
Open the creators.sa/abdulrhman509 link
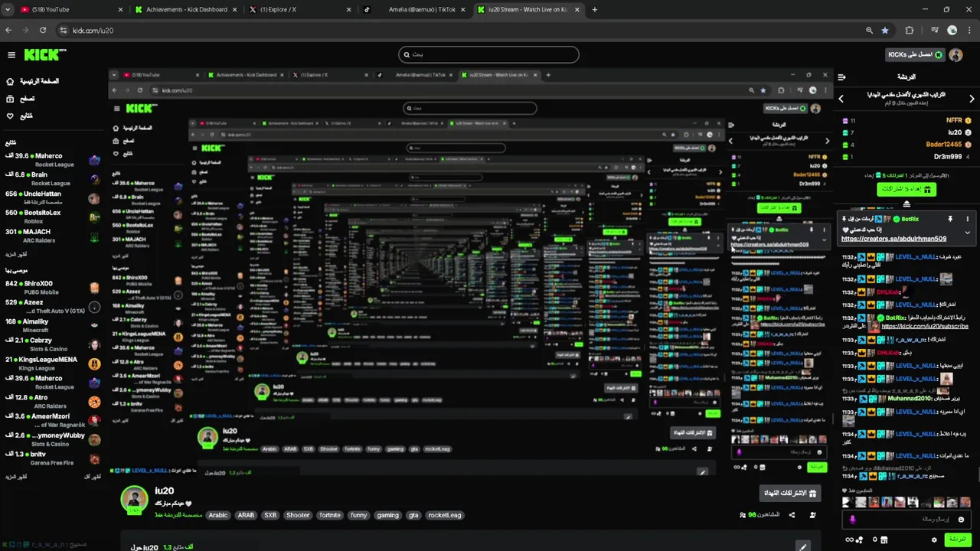(893, 239)
